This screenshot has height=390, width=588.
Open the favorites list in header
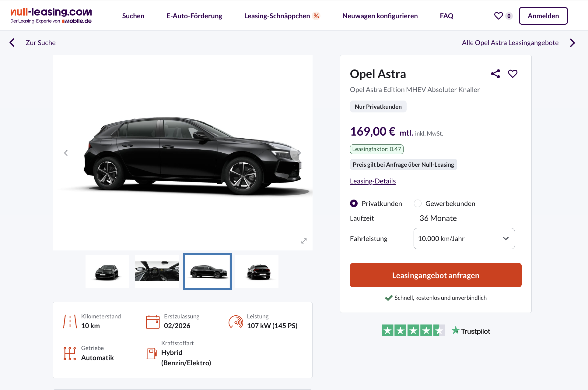point(503,16)
